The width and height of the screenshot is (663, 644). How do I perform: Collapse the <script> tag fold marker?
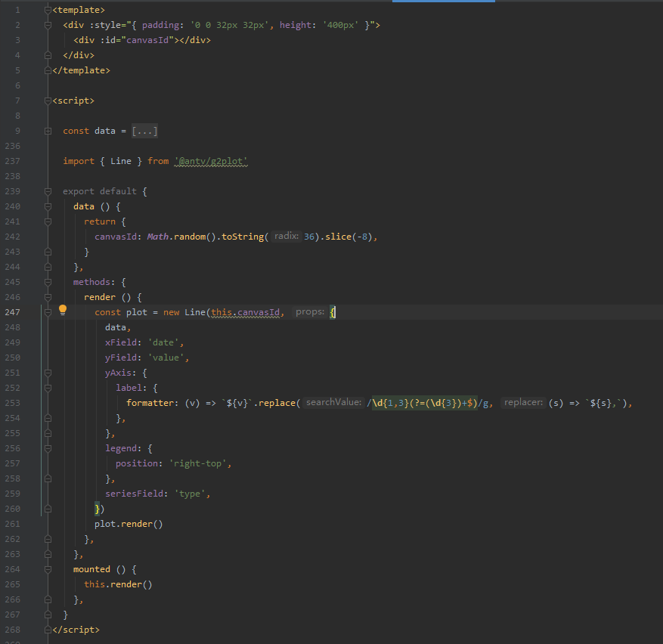click(x=48, y=101)
